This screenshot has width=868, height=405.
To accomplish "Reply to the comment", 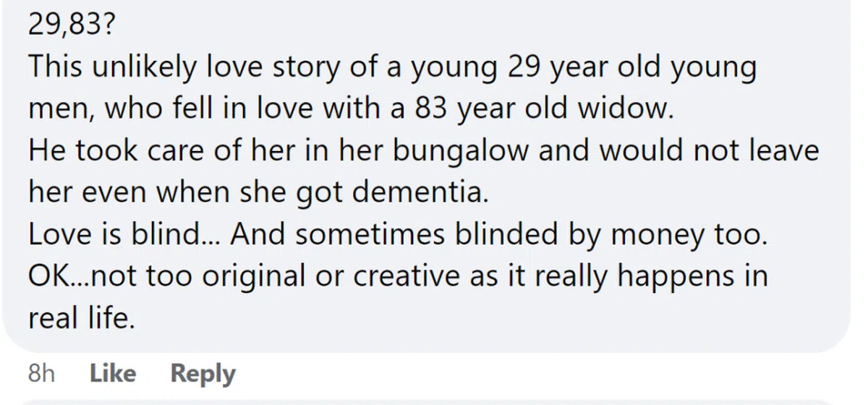I will (x=203, y=373).
